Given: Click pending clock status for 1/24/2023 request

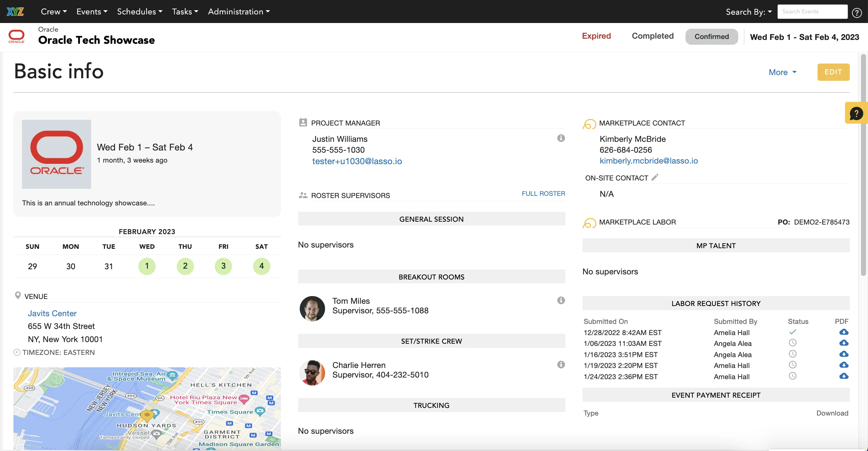Looking at the screenshot, I should [x=793, y=376].
